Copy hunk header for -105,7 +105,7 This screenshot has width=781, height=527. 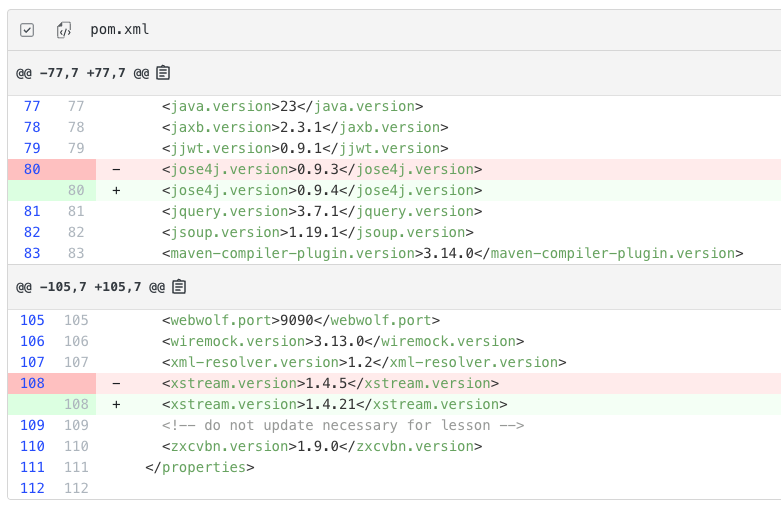point(179,286)
